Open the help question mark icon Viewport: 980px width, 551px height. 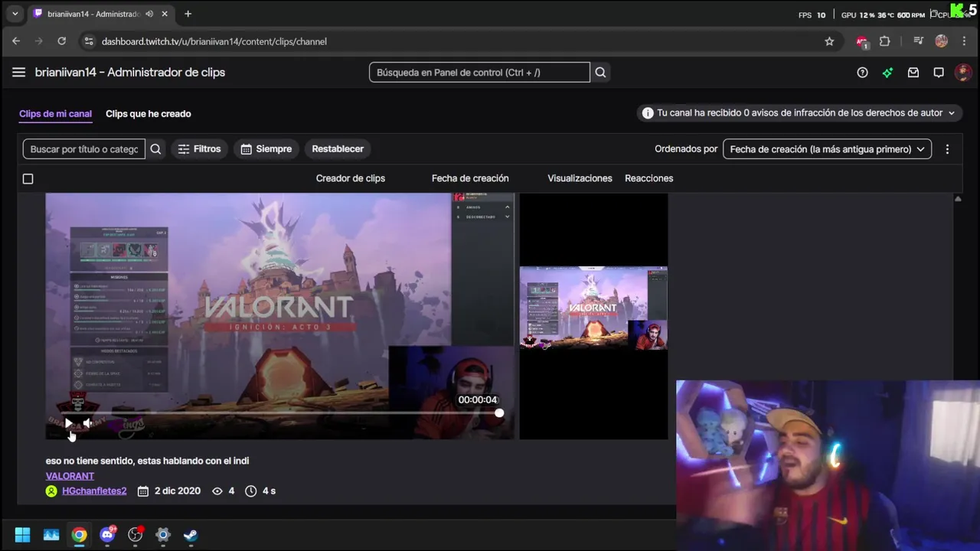[x=862, y=73]
